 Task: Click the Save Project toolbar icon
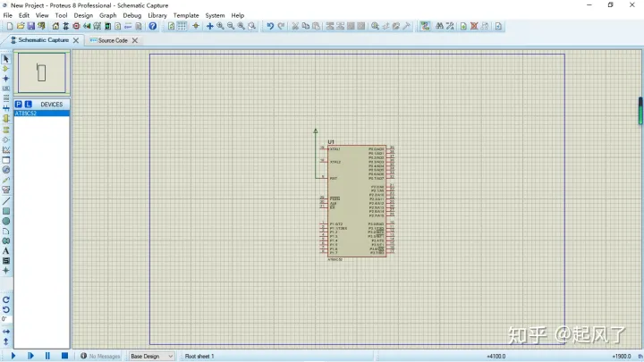[x=31, y=27]
